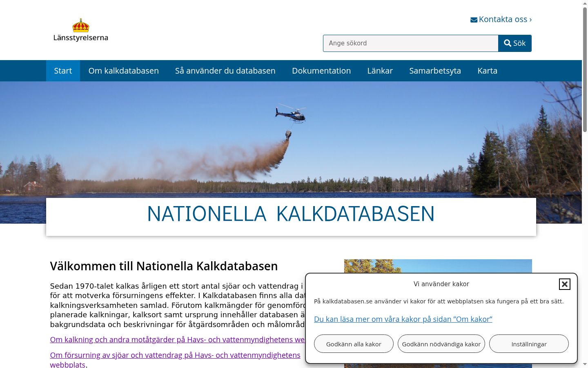This screenshot has height=368, width=588.
Task: Select the Länkar navigation item
Action: (380, 71)
